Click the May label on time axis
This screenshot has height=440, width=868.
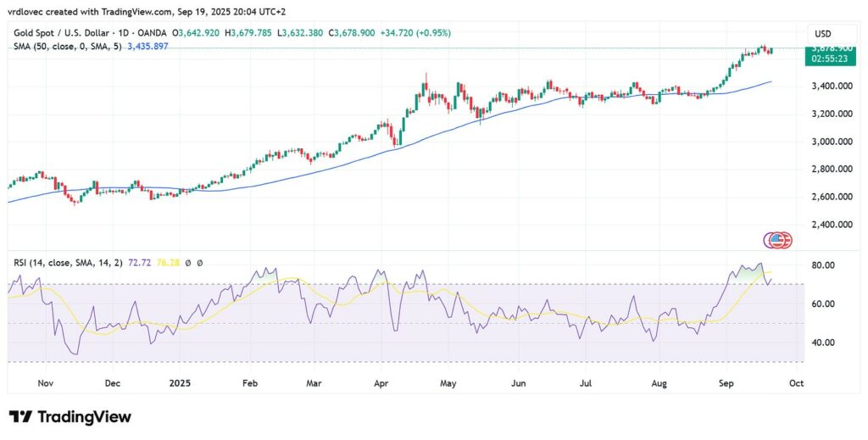tap(448, 383)
